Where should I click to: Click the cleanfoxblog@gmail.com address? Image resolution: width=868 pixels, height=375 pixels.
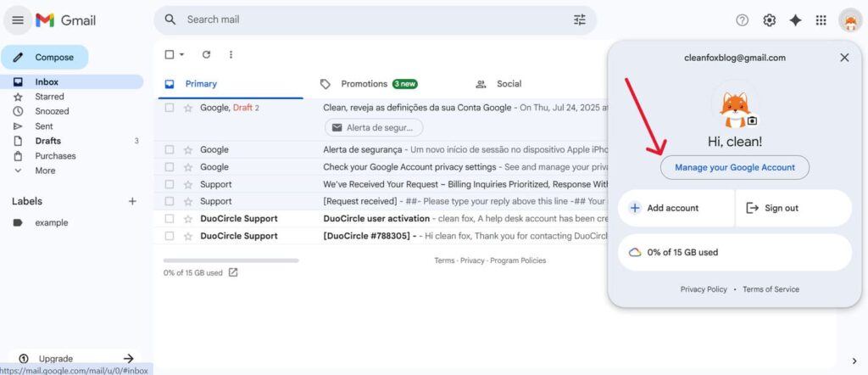735,58
